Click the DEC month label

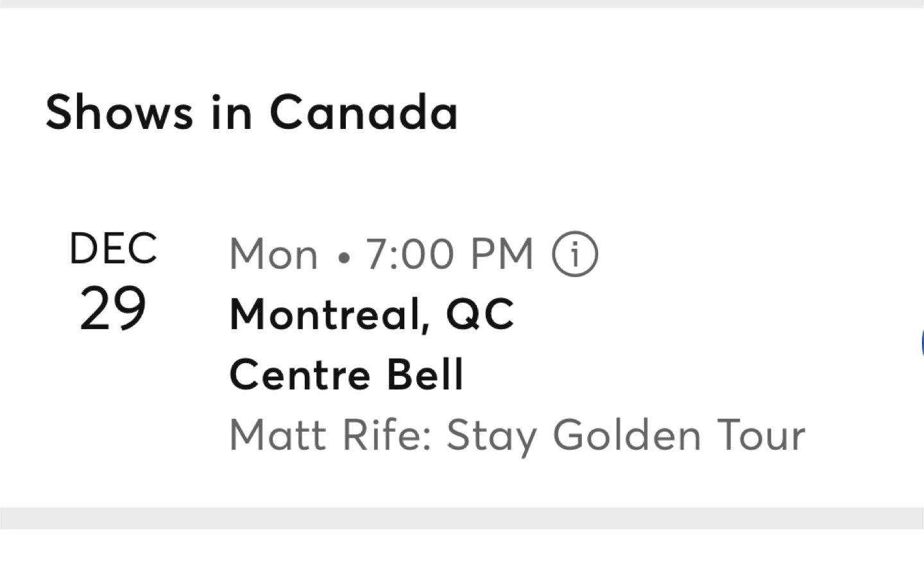click(x=113, y=248)
